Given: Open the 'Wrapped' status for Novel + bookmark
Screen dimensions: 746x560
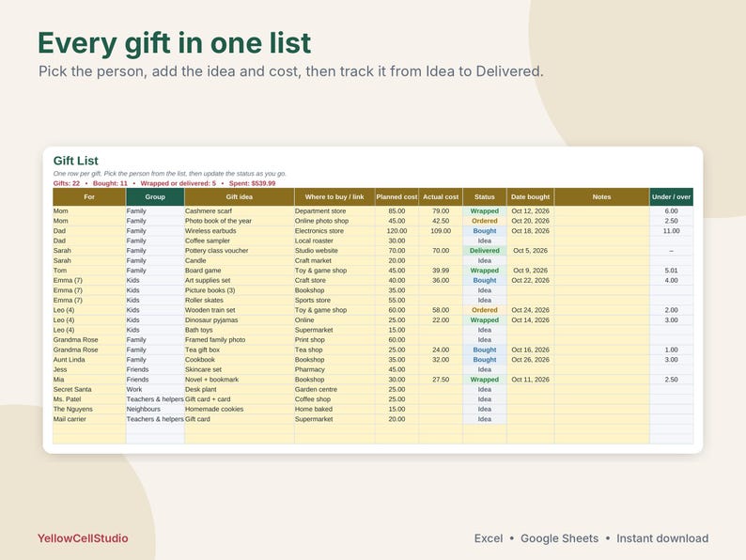Looking at the screenshot, I should pos(485,380).
